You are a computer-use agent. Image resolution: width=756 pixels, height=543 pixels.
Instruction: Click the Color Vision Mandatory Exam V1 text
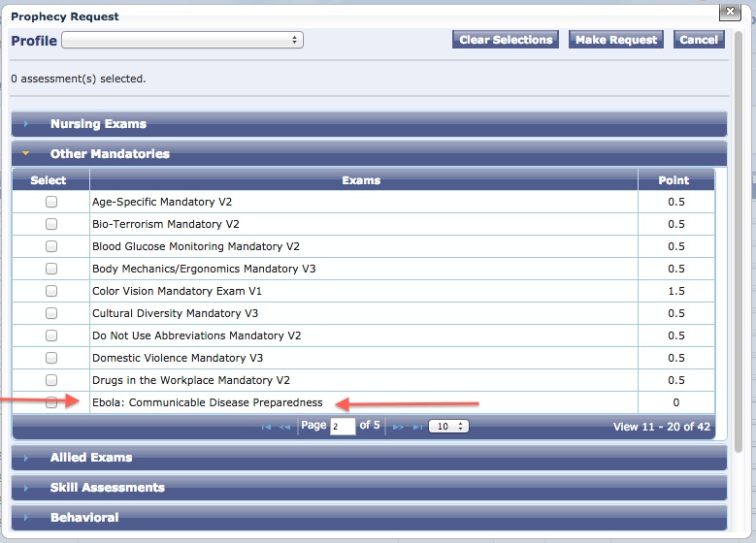point(177,291)
